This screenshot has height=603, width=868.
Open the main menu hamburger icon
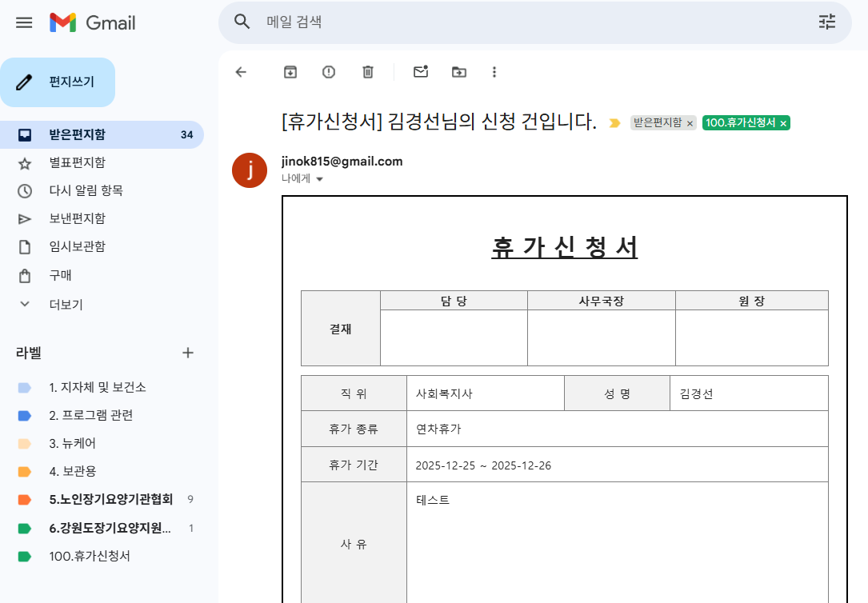point(24,22)
